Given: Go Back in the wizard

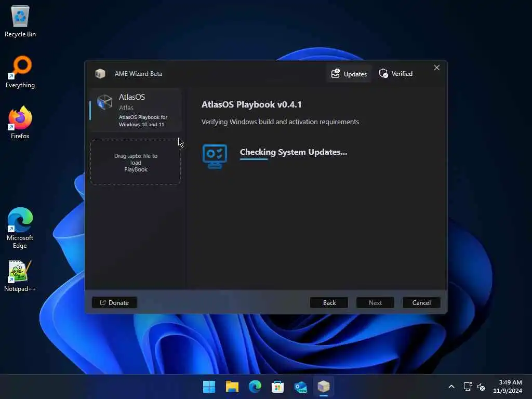Looking at the screenshot, I should click(x=329, y=303).
